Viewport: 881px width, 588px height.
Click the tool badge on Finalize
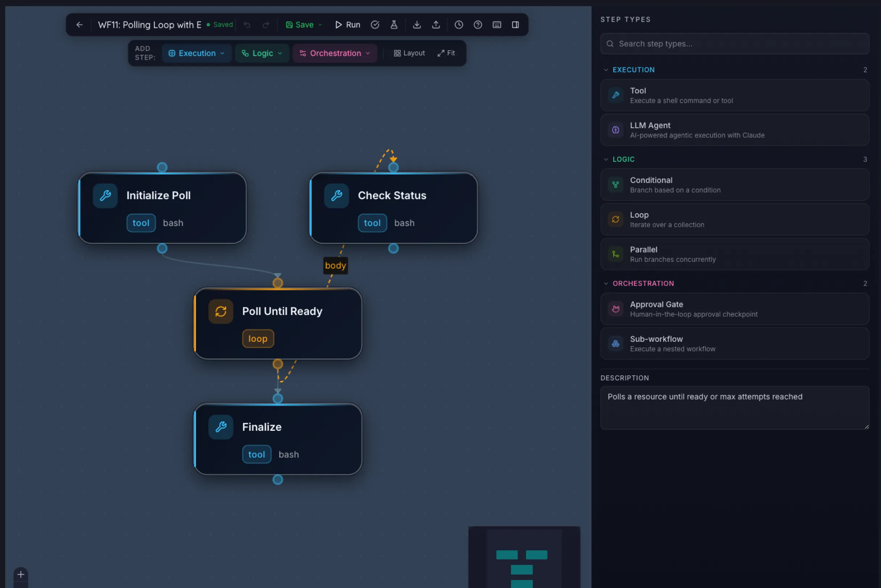coord(256,454)
